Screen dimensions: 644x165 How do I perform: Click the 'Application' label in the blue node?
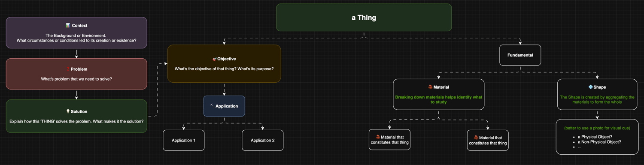coord(227,106)
